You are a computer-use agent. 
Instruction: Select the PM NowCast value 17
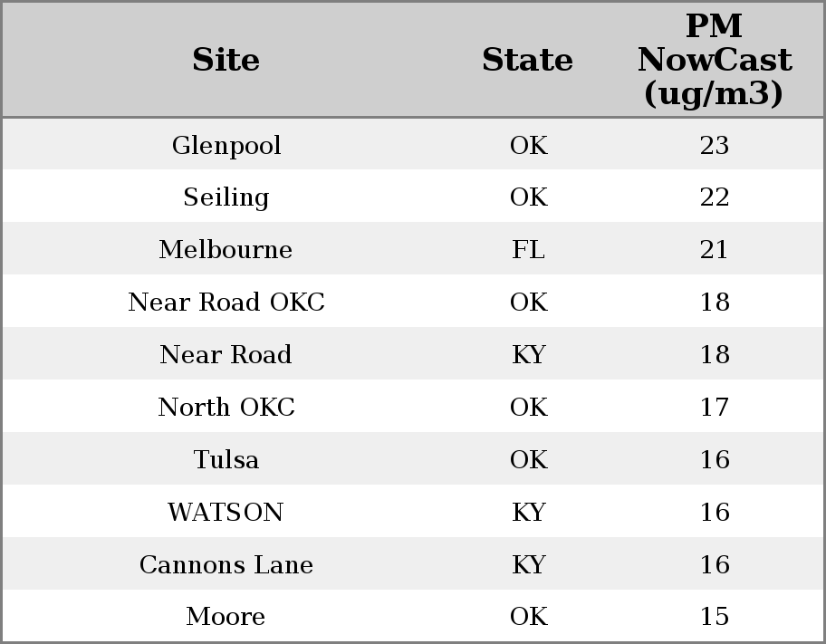click(x=714, y=408)
